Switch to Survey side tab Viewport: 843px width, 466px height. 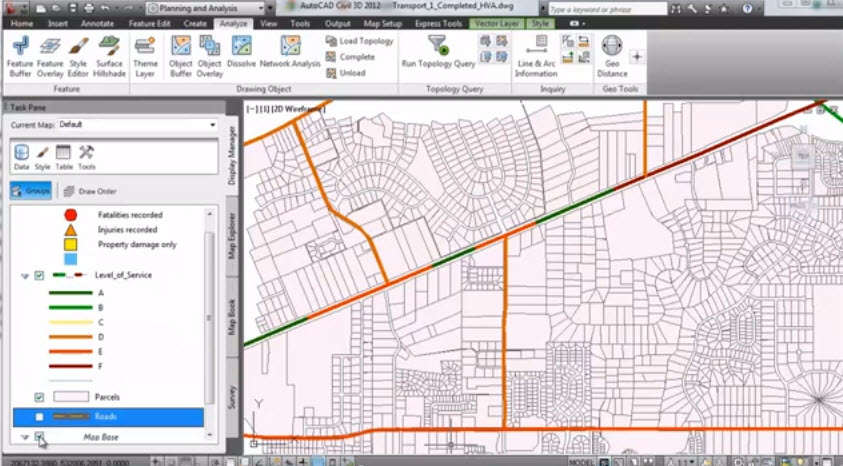click(x=232, y=397)
